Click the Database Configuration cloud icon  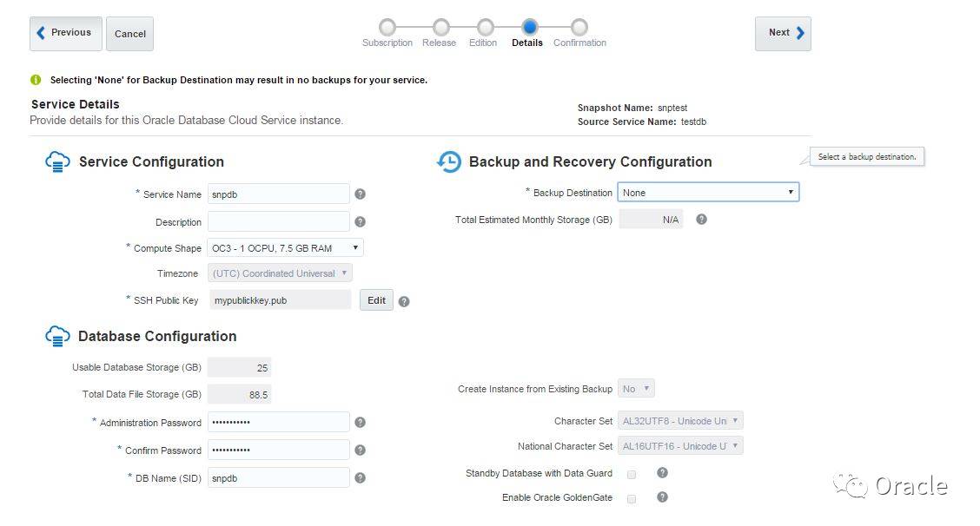pos(57,336)
